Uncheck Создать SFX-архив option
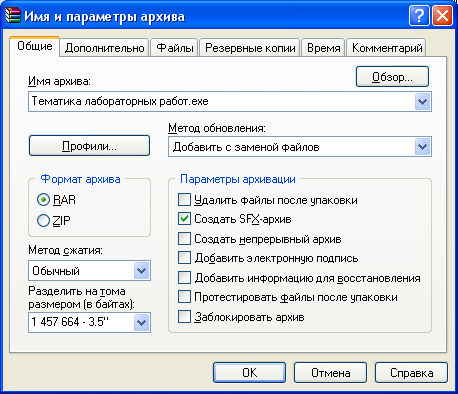This screenshot has height=394, width=458. click(184, 219)
